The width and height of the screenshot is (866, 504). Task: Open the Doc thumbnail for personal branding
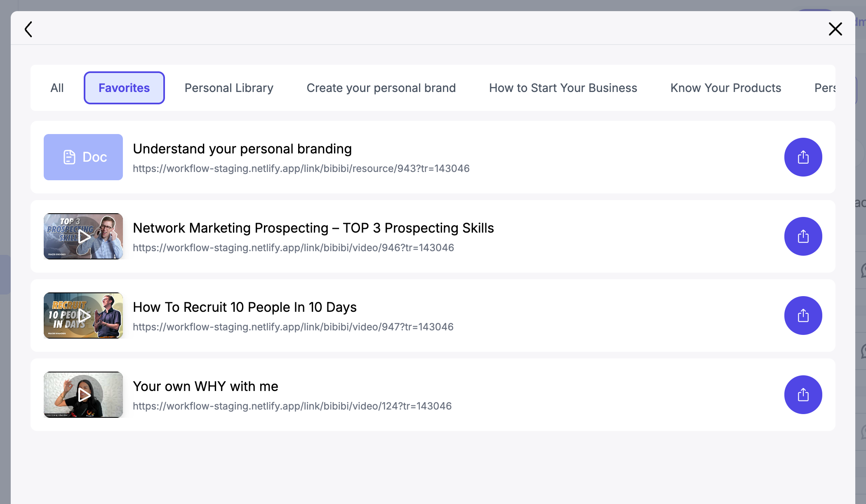83,157
